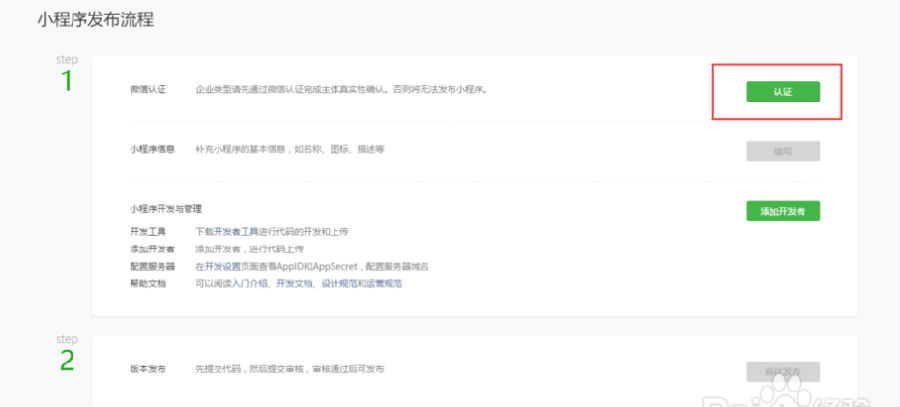Click the 补充小程序的基本信息 description text
The width and height of the screenshot is (900, 407).
tap(290, 149)
